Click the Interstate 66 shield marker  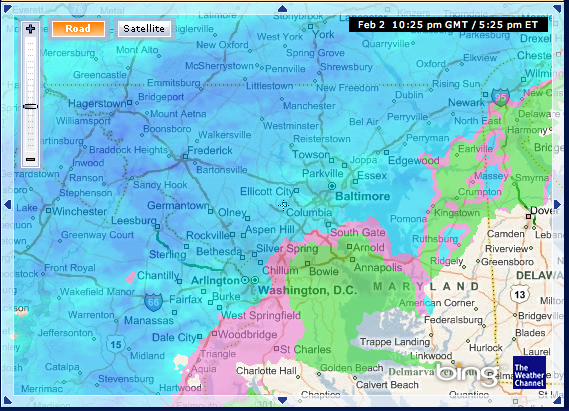pyautogui.click(x=153, y=302)
